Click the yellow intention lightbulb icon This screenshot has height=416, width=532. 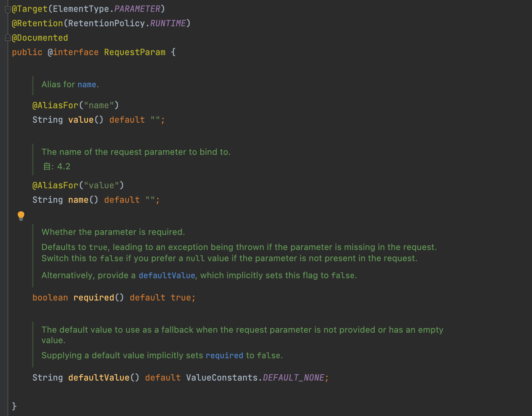click(x=21, y=216)
